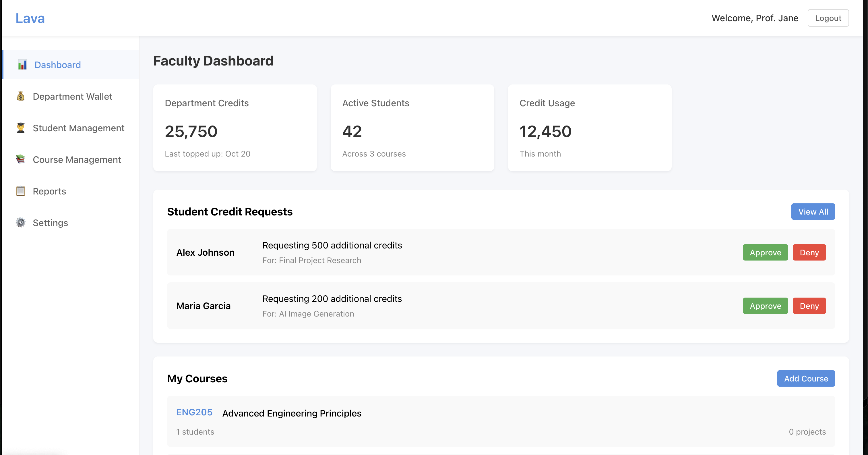View all student credit requests
This screenshot has height=455, width=868.
[x=813, y=212]
